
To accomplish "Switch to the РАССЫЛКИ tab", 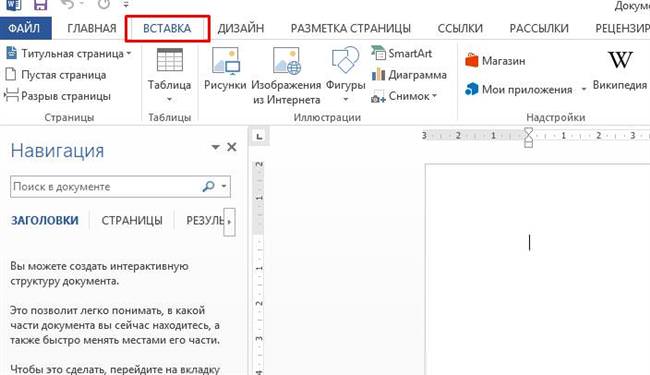I will 539,28.
